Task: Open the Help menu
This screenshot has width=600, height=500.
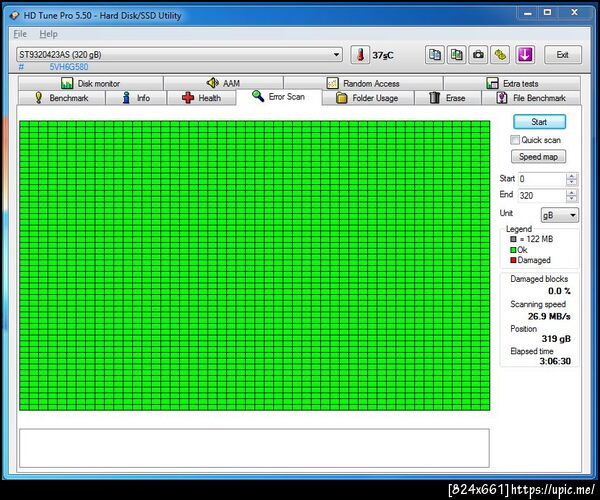Action: pyautogui.click(x=48, y=34)
